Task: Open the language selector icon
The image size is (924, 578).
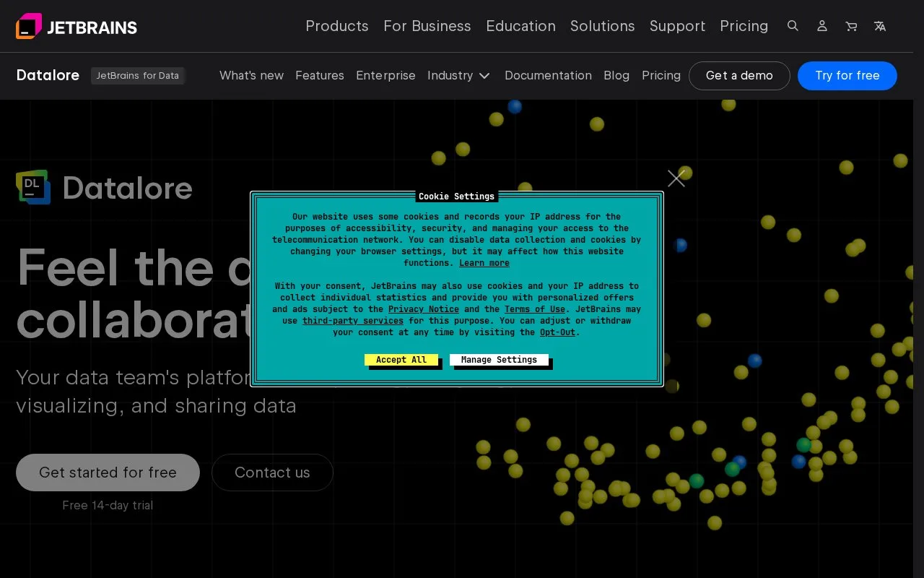Action: click(x=880, y=26)
